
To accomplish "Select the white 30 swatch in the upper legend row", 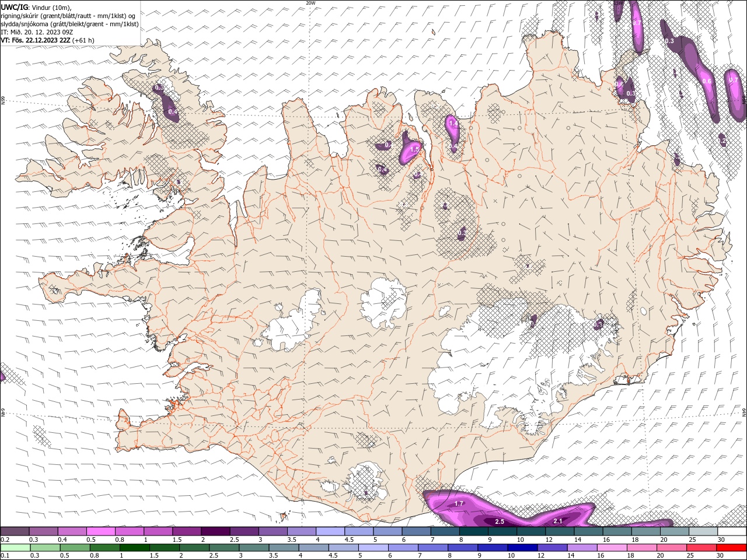I will [x=731, y=531].
